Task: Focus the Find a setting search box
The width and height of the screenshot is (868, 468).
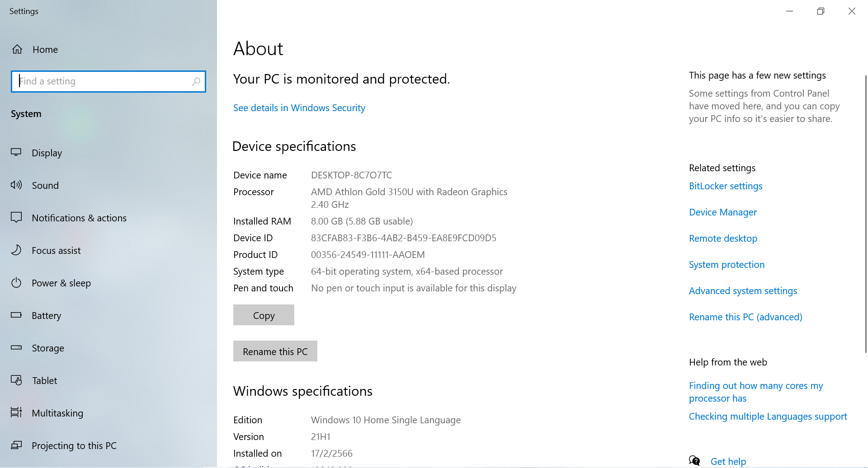Action: coord(104,81)
